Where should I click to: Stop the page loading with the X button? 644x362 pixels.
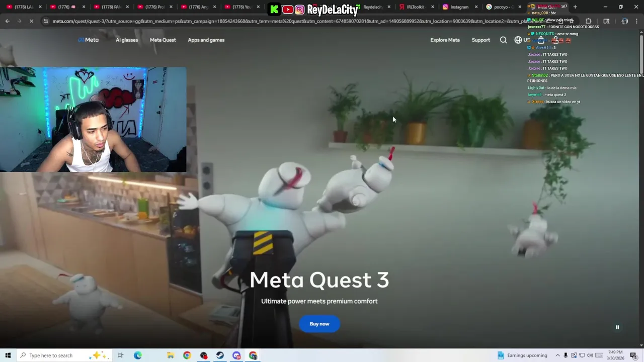(x=31, y=21)
